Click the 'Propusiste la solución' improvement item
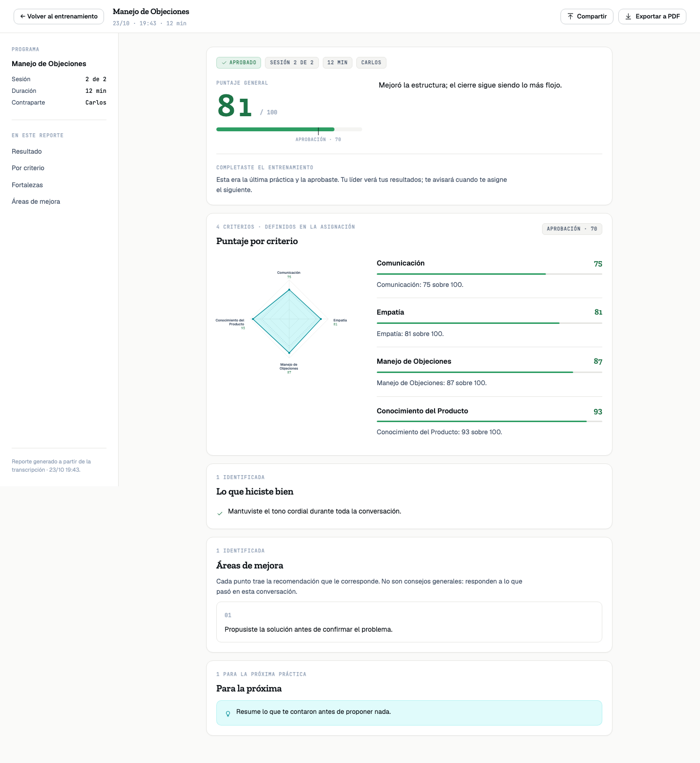Image resolution: width=700 pixels, height=763 pixels. point(409,622)
